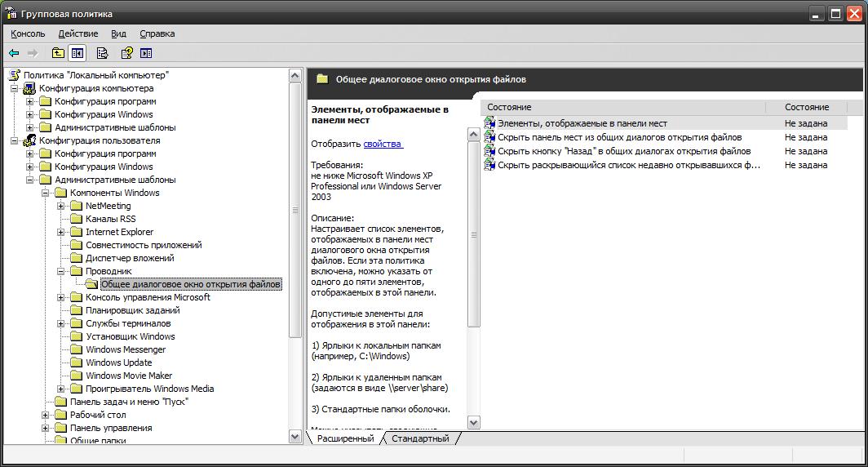Collapse the Конфигурация компьютера node
Viewport: 868px width, 467px height.
click(x=15, y=89)
